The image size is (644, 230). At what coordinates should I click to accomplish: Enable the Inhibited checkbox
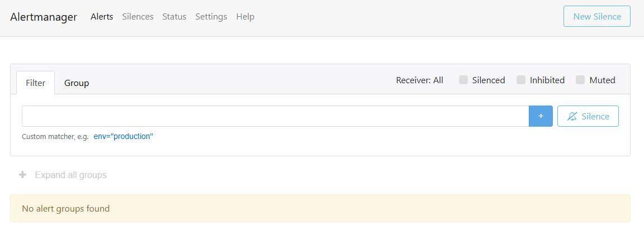(521, 80)
